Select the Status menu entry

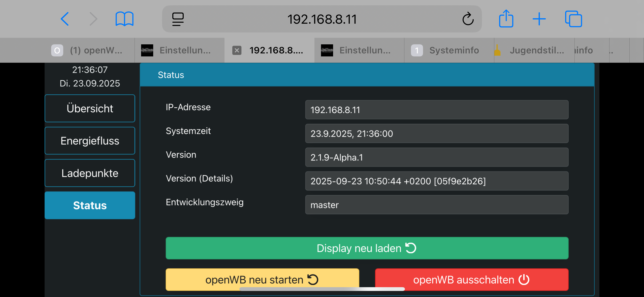click(90, 206)
